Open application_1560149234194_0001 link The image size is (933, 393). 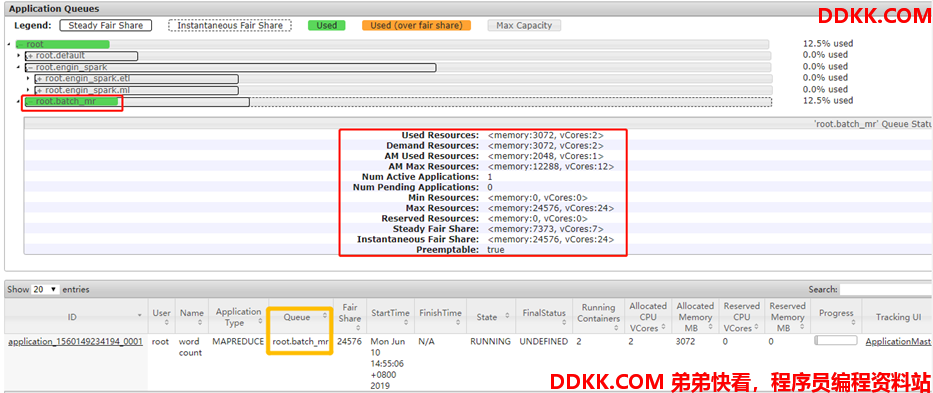(x=76, y=342)
